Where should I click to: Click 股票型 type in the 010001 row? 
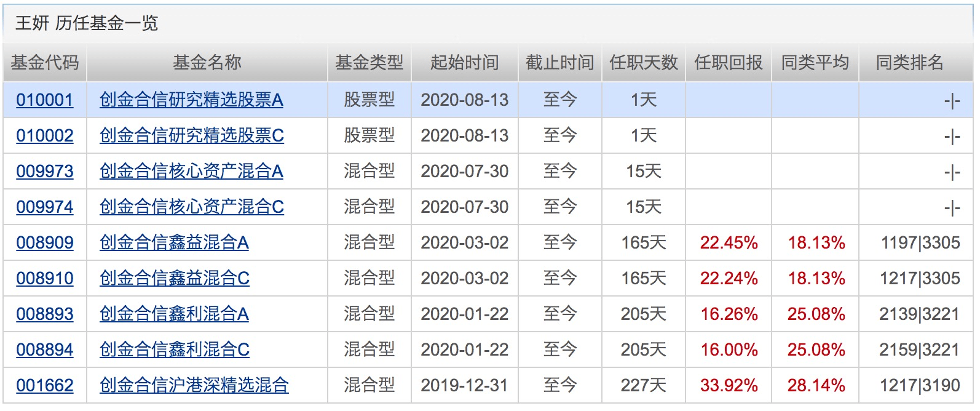369,100
